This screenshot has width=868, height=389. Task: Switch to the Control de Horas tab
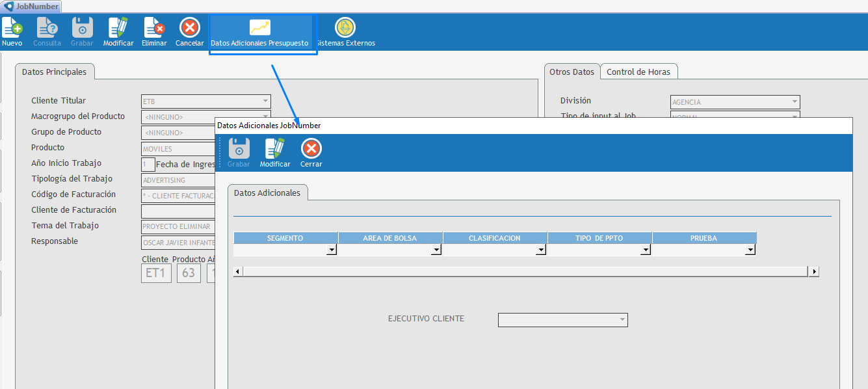(x=638, y=72)
